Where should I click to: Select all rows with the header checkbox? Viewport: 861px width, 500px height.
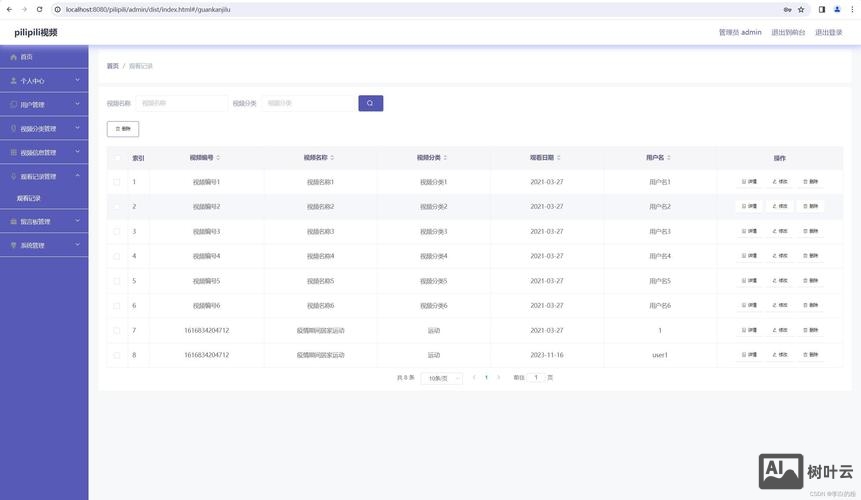tap(117, 158)
